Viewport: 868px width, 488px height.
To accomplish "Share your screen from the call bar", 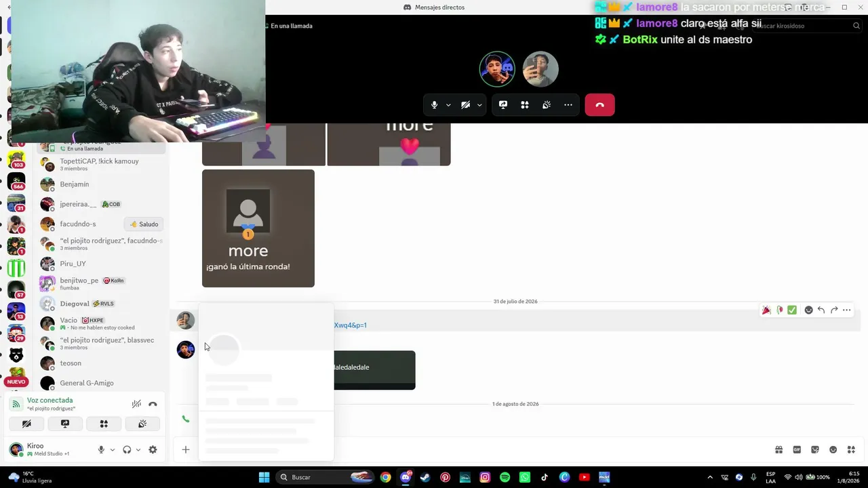I will [503, 105].
